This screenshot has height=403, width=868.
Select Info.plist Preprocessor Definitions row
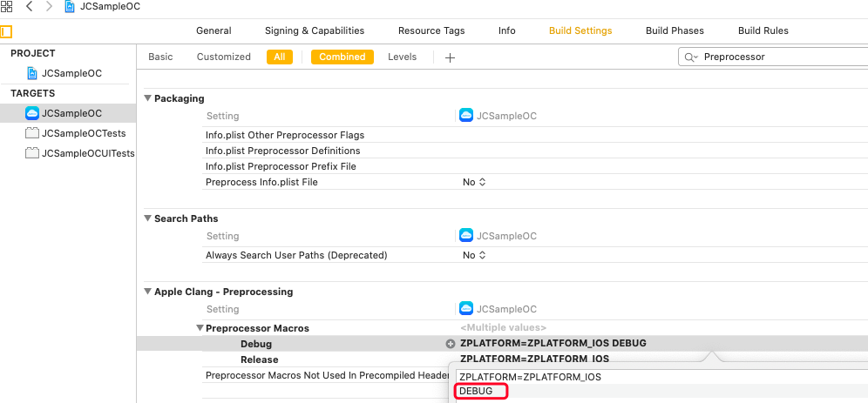535,151
